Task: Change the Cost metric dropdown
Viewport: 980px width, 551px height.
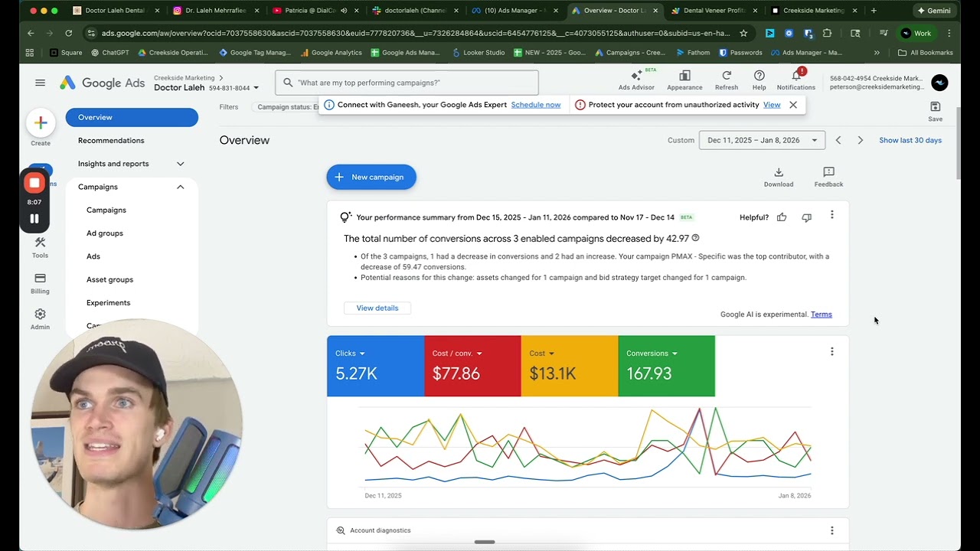Action: coord(541,354)
